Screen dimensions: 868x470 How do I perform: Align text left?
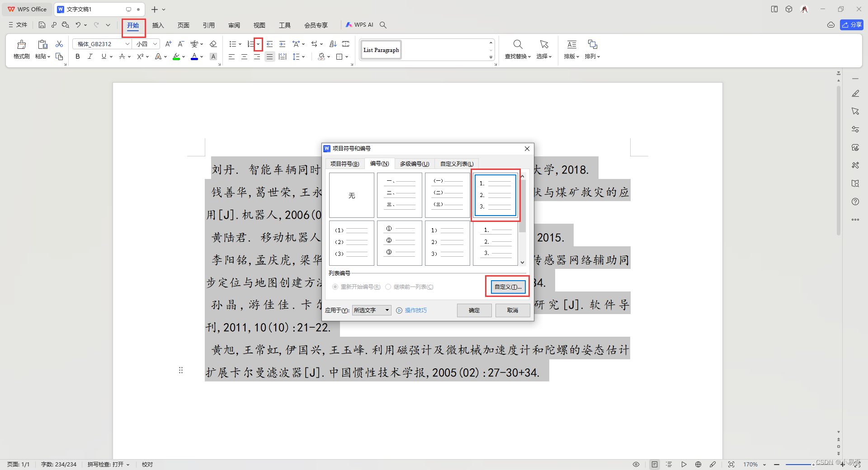click(231, 56)
